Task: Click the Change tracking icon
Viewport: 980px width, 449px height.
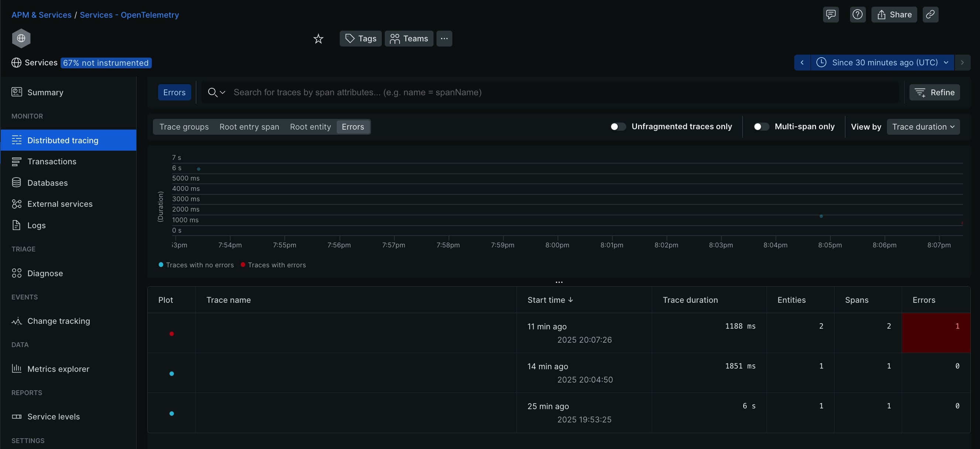Action: pos(16,321)
